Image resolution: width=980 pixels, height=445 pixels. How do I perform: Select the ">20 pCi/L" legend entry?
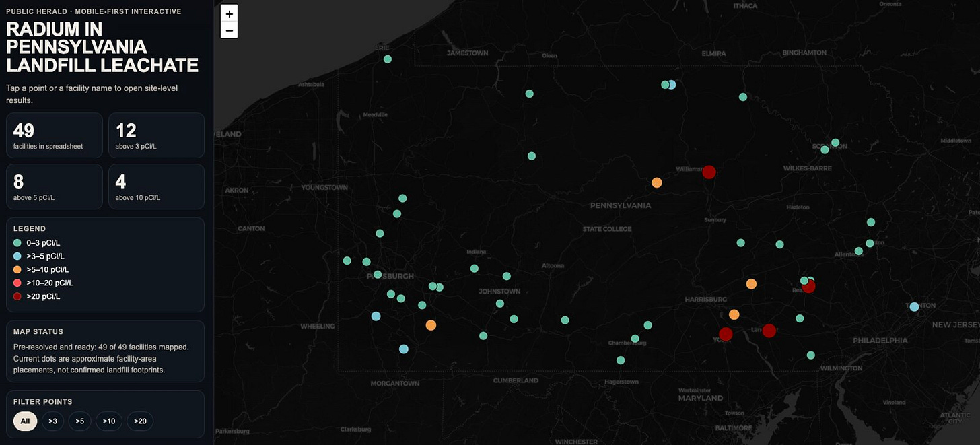[x=16, y=296]
